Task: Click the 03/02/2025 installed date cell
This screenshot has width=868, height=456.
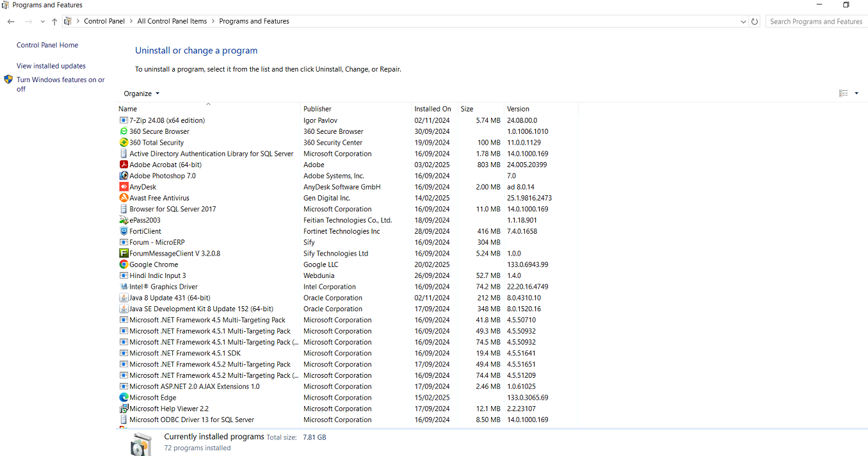Action: tap(432, 165)
